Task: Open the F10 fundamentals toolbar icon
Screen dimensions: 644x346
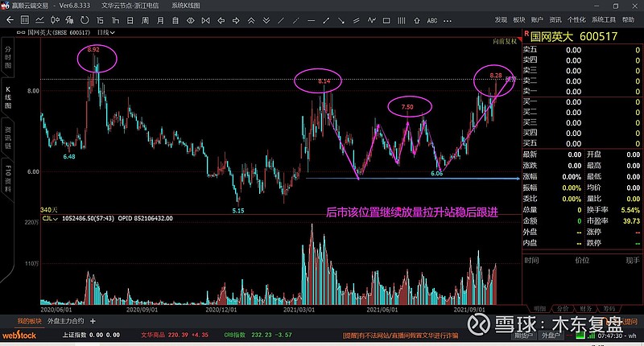Action: [x=69, y=20]
